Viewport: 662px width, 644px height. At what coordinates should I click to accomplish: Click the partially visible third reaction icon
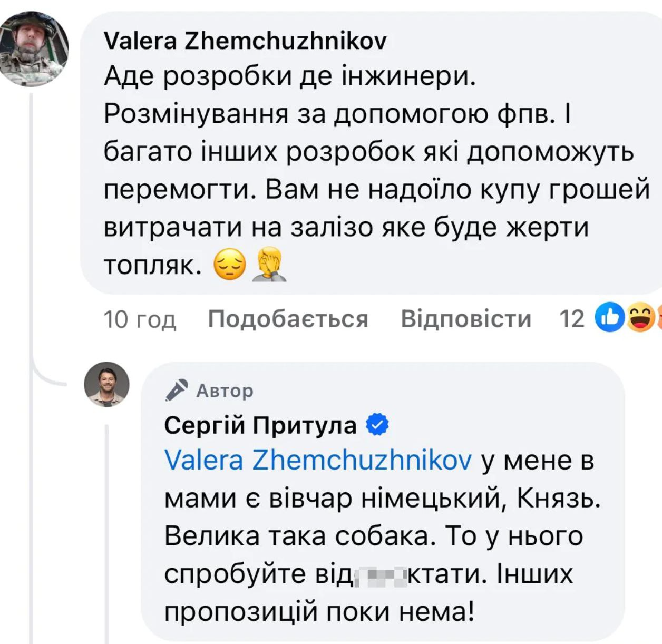659,318
